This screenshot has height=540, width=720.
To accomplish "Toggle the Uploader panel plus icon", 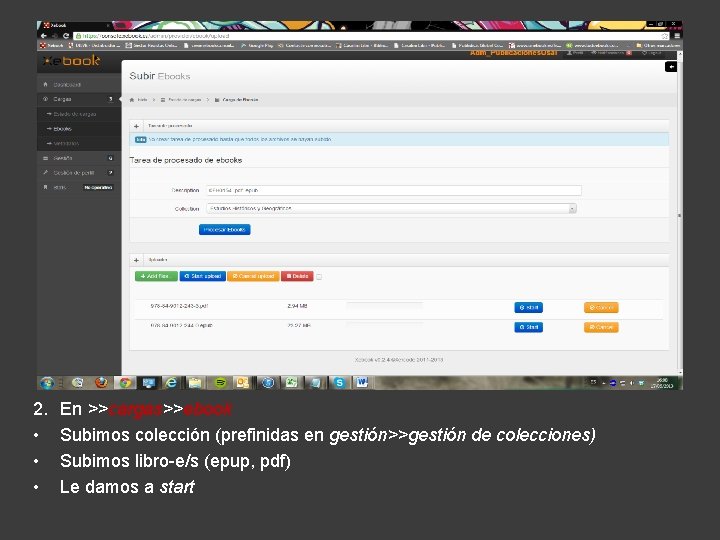I will (x=136, y=260).
